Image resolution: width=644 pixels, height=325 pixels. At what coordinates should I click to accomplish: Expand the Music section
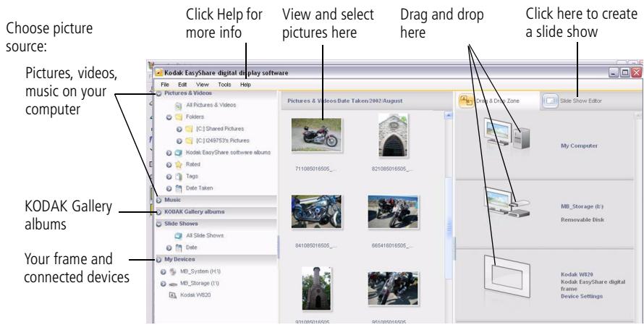click(x=159, y=201)
